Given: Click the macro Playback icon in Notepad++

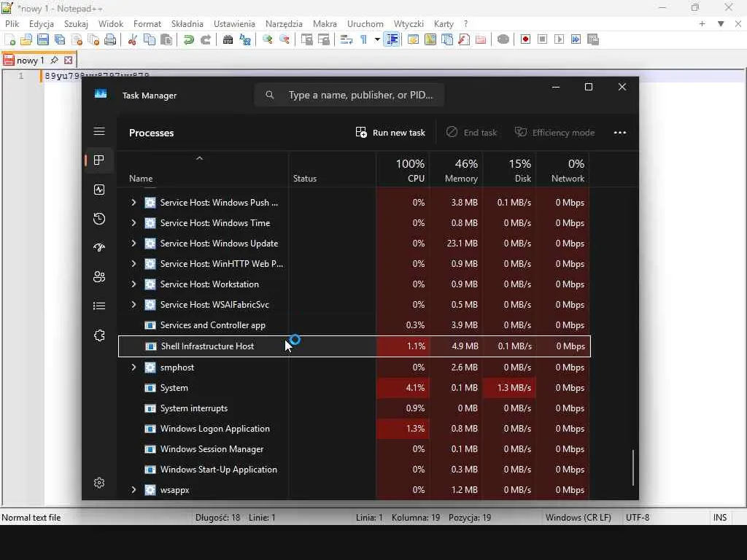Looking at the screenshot, I should [x=560, y=39].
